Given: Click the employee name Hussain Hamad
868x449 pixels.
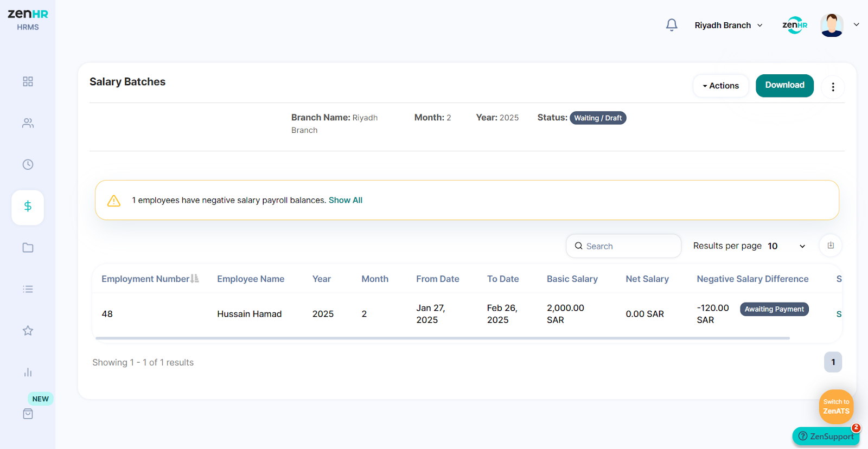Looking at the screenshot, I should (x=250, y=314).
